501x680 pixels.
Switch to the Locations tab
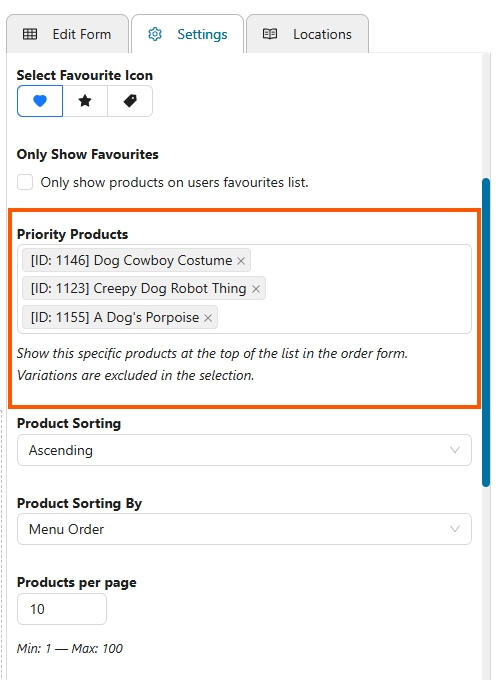[x=308, y=34]
